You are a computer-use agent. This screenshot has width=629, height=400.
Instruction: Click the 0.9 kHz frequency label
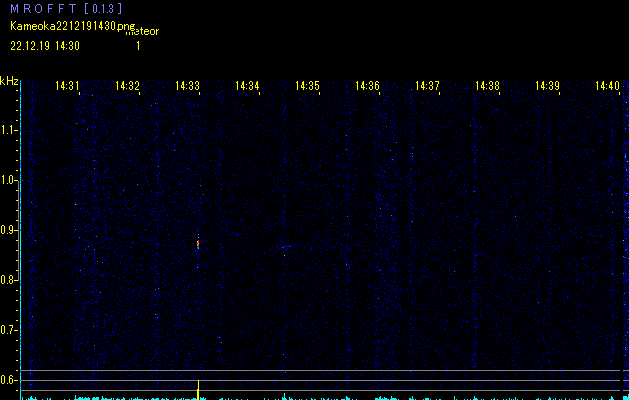coord(8,230)
